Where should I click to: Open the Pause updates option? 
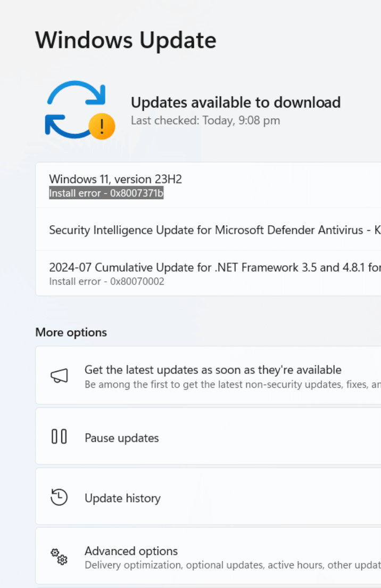coord(122,438)
